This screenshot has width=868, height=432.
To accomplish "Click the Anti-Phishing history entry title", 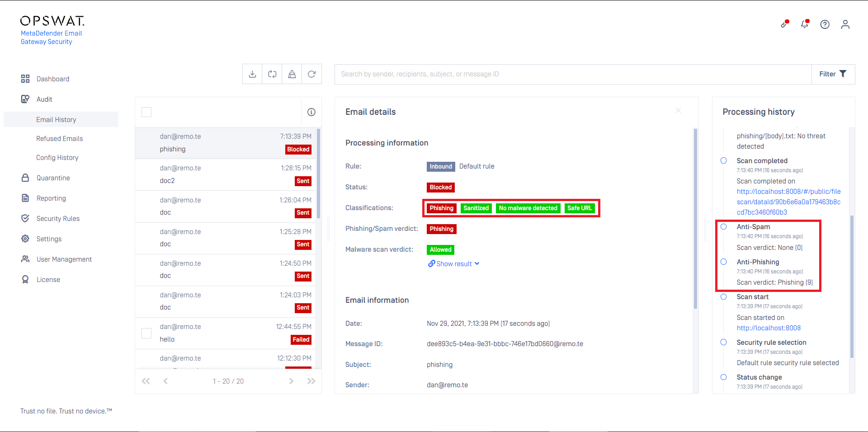I will tap(758, 262).
